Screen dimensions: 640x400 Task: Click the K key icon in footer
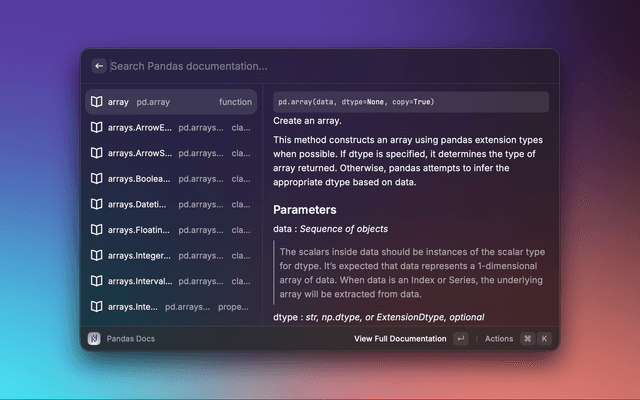point(545,339)
